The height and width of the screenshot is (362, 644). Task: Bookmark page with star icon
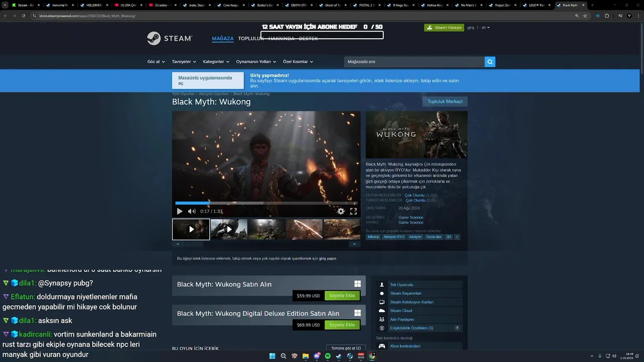pyautogui.click(x=585, y=16)
